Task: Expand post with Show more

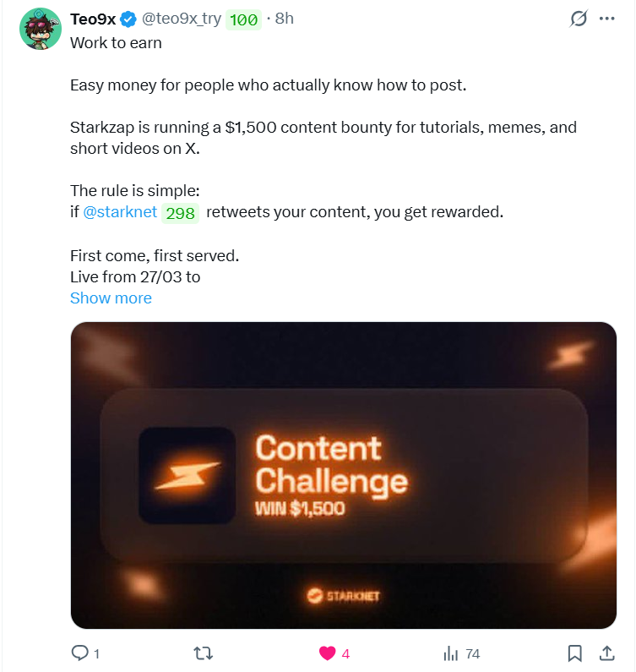Action: (111, 298)
